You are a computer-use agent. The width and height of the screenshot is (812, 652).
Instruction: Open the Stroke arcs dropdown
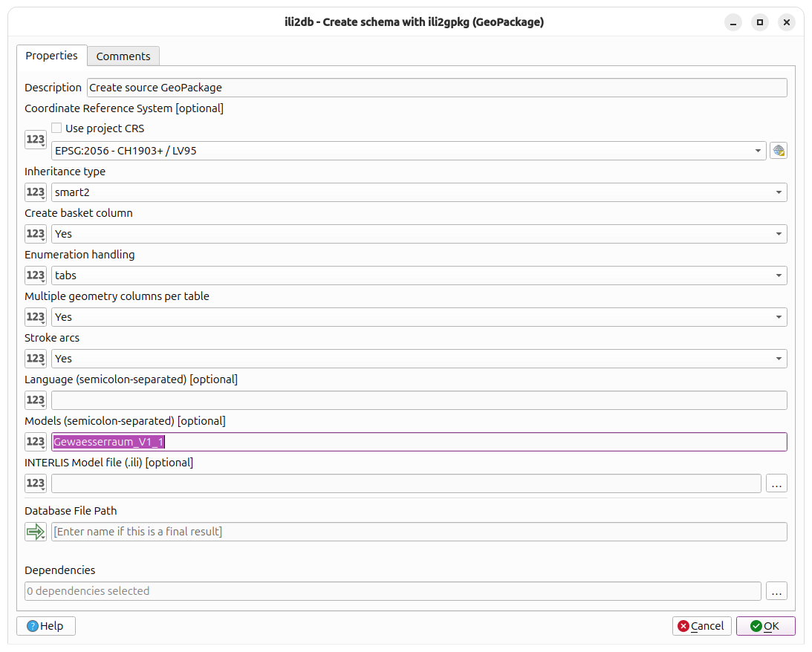tap(419, 359)
